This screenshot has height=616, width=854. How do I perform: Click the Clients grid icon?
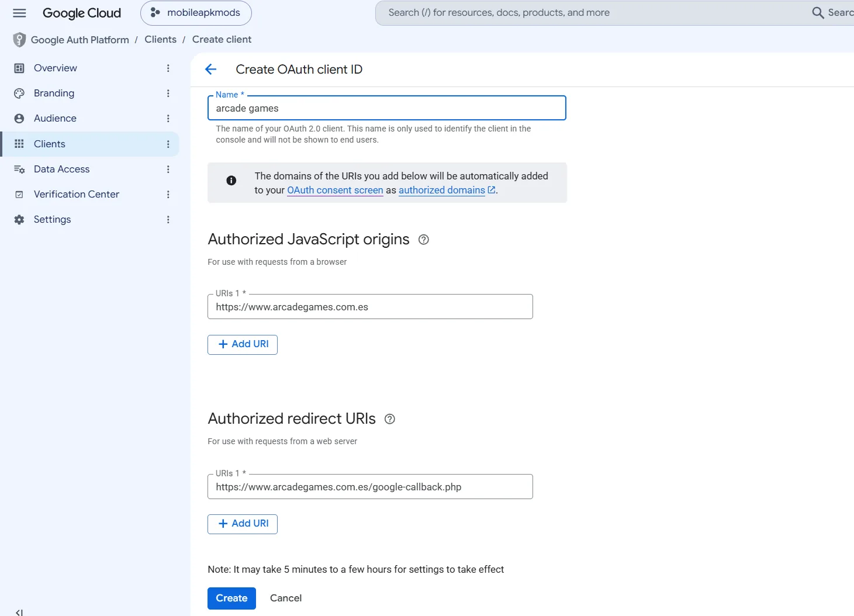(19, 144)
